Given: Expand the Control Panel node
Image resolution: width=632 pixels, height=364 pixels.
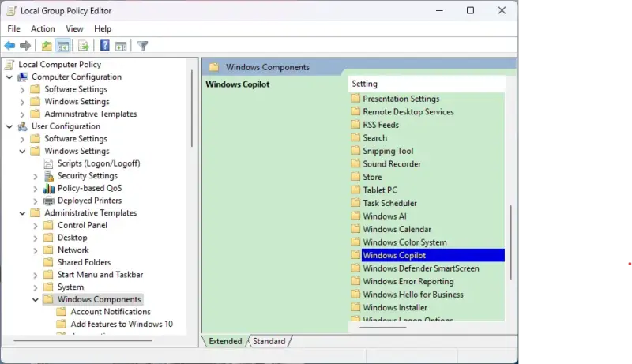Looking at the screenshot, I should coord(36,226).
